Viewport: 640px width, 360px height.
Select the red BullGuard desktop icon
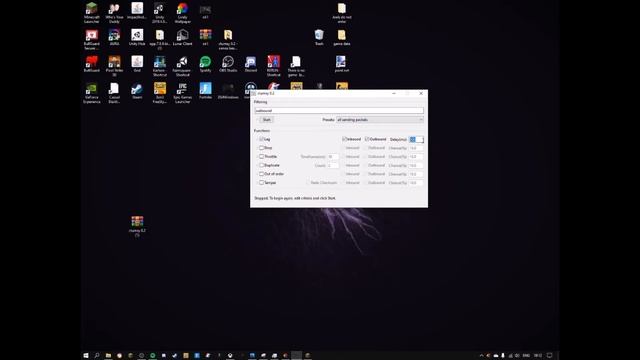tap(91, 64)
